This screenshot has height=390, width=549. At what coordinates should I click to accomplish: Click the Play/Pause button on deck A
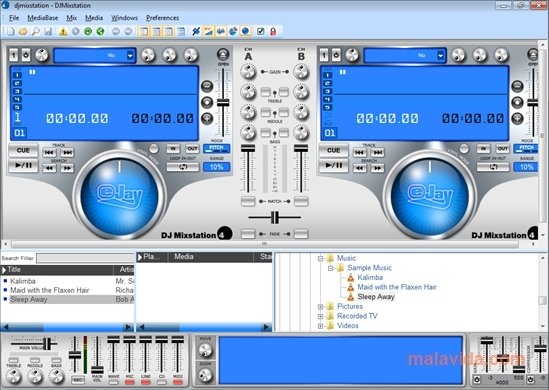tap(23, 165)
